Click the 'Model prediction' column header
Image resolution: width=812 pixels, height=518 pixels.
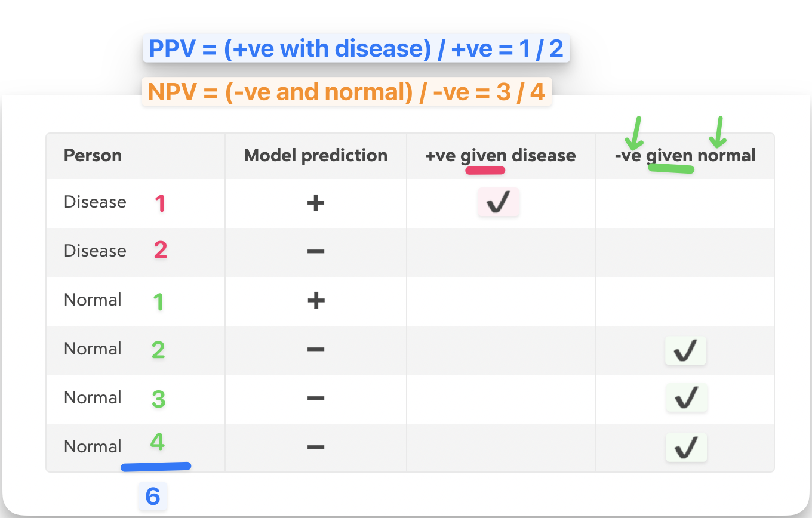(315, 156)
